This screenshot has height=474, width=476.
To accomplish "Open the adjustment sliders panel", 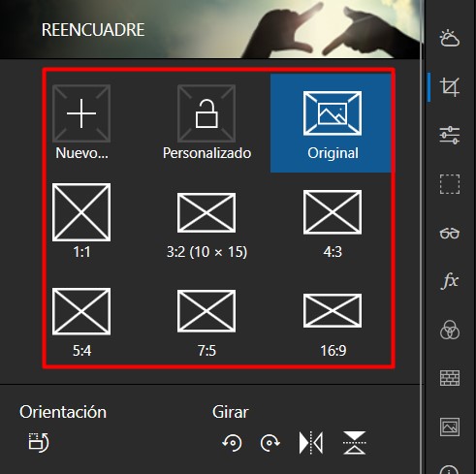I will (x=450, y=135).
